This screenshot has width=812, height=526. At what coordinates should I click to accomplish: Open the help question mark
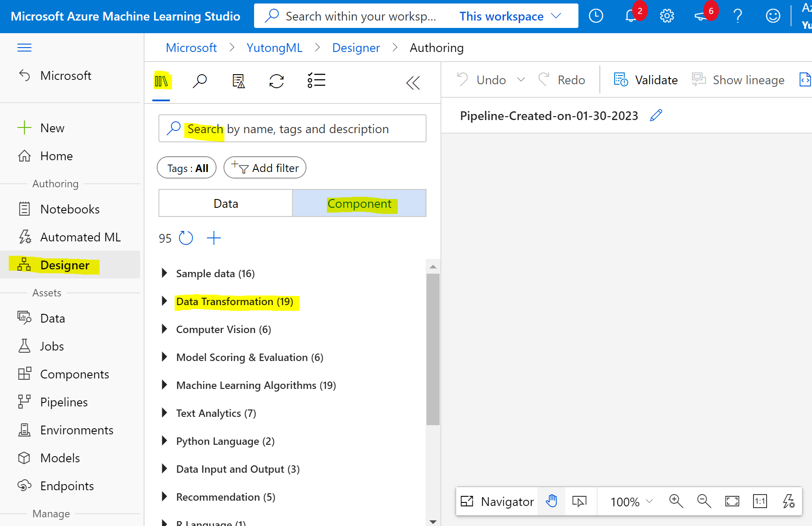click(x=738, y=16)
